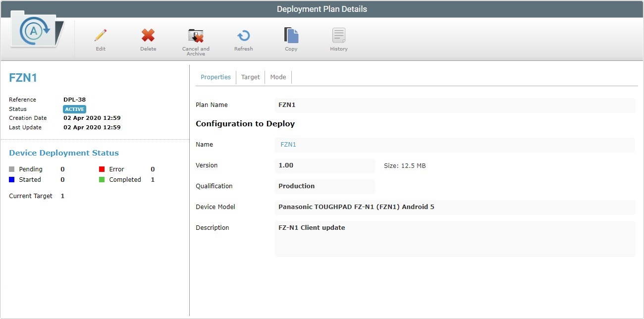Viewport: 644px width, 319px height.
Task: Open the Mode tab
Action: [x=278, y=77]
